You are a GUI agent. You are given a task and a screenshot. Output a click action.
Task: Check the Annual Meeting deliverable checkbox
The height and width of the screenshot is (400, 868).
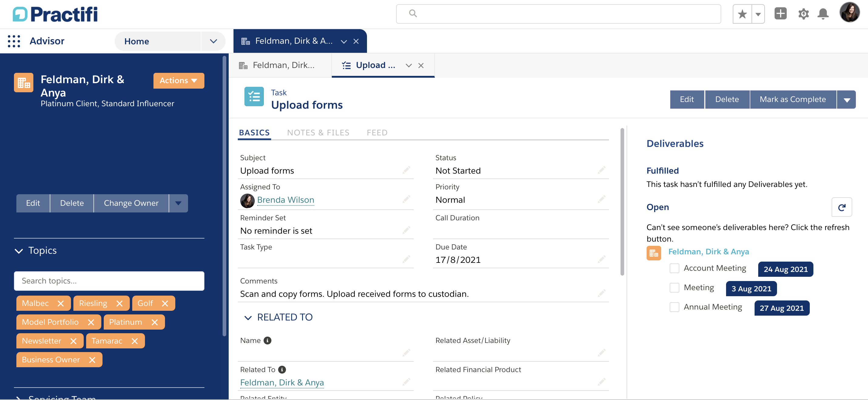[674, 307]
